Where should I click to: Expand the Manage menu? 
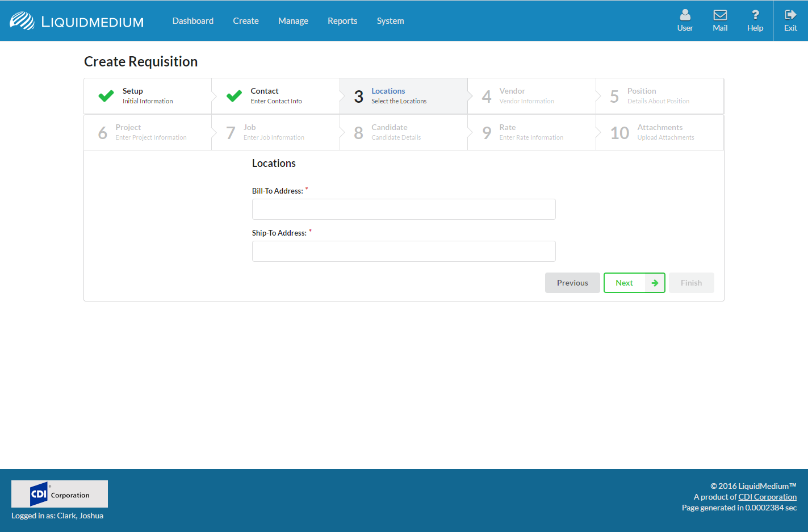tap(293, 21)
